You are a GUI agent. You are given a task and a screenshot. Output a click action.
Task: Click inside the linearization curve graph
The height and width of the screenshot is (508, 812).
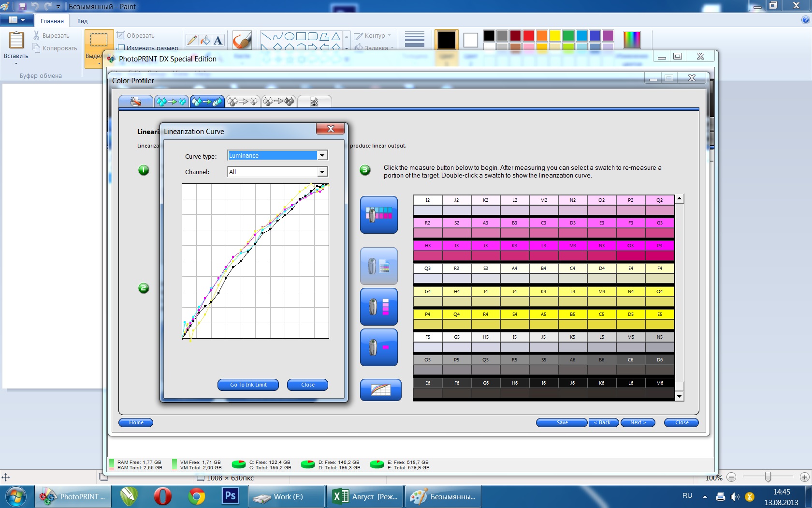[255, 261]
